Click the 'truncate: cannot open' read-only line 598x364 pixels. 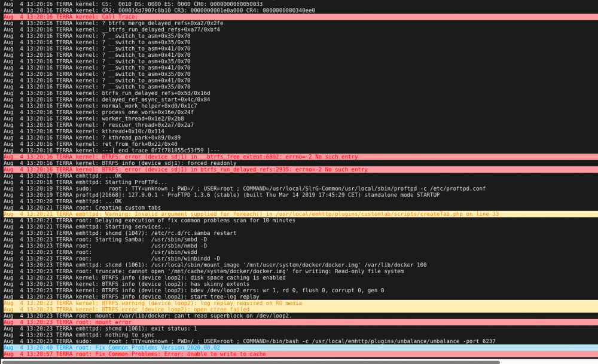point(204,271)
